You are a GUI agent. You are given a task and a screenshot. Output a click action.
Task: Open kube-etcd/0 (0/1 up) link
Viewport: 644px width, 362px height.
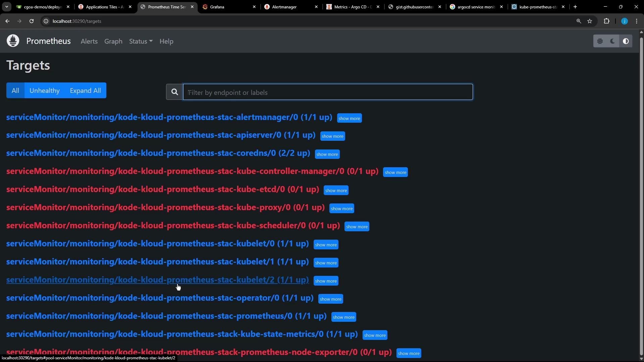coord(163,189)
